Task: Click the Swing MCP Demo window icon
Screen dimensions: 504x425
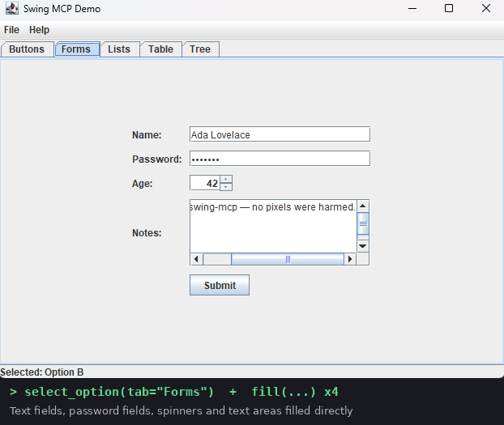Action: pos(12,9)
